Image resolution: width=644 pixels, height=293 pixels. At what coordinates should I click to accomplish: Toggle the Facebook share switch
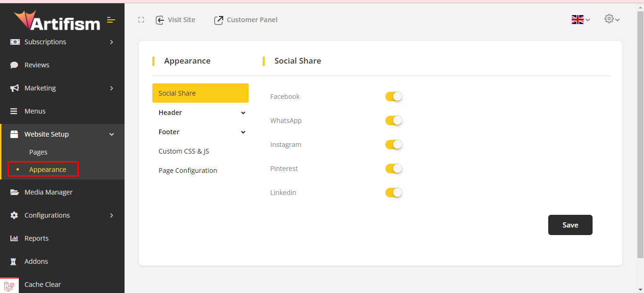click(393, 97)
